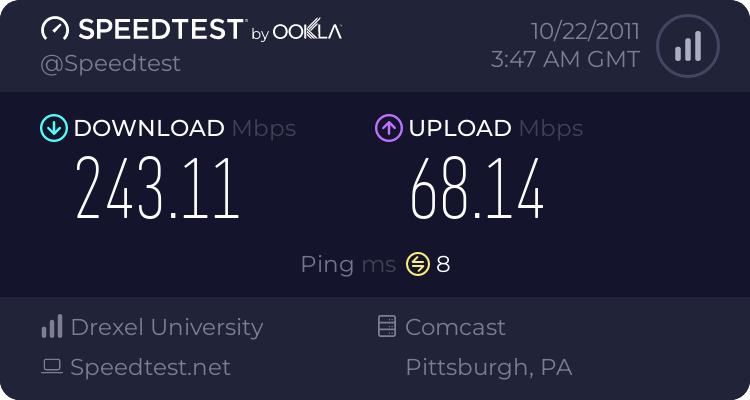Click the Drexel University provider name
The height and width of the screenshot is (400, 750).
(167, 327)
